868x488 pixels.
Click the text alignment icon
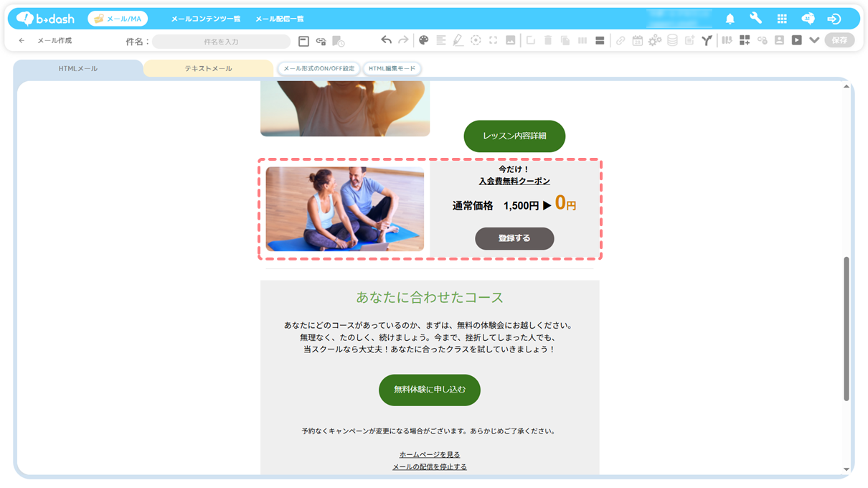pyautogui.click(x=440, y=40)
